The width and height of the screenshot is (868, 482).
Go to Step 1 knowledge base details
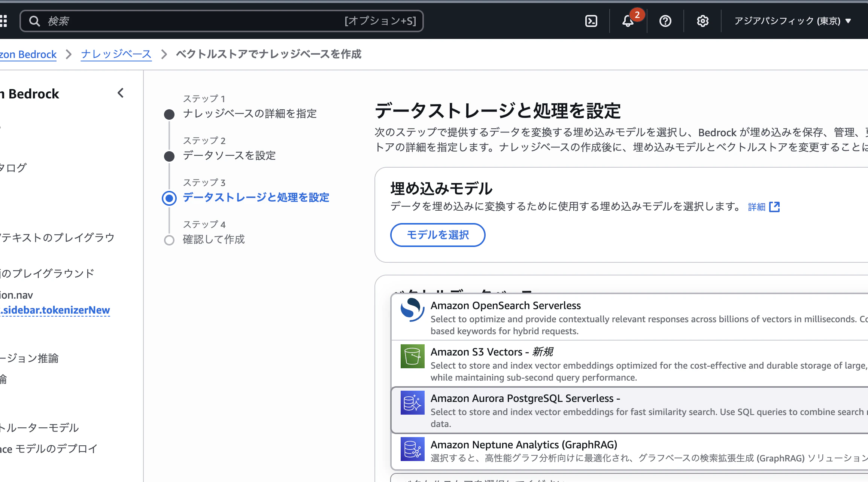(x=249, y=114)
